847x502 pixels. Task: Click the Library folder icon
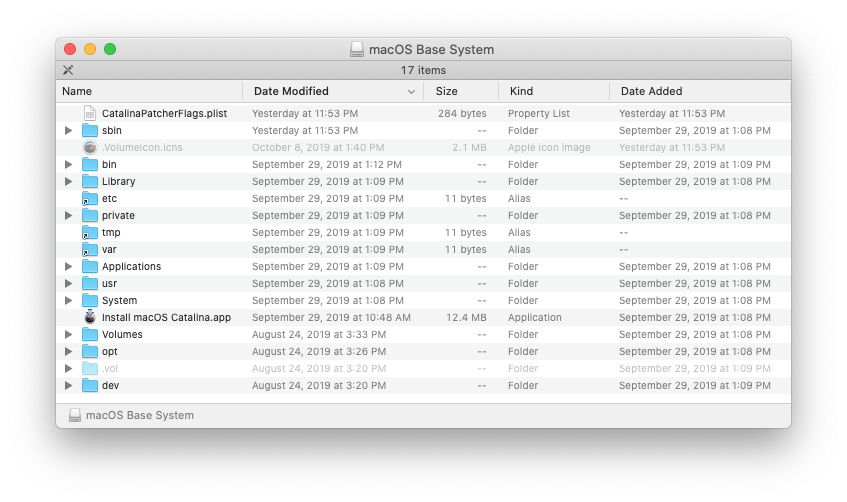coord(90,182)
